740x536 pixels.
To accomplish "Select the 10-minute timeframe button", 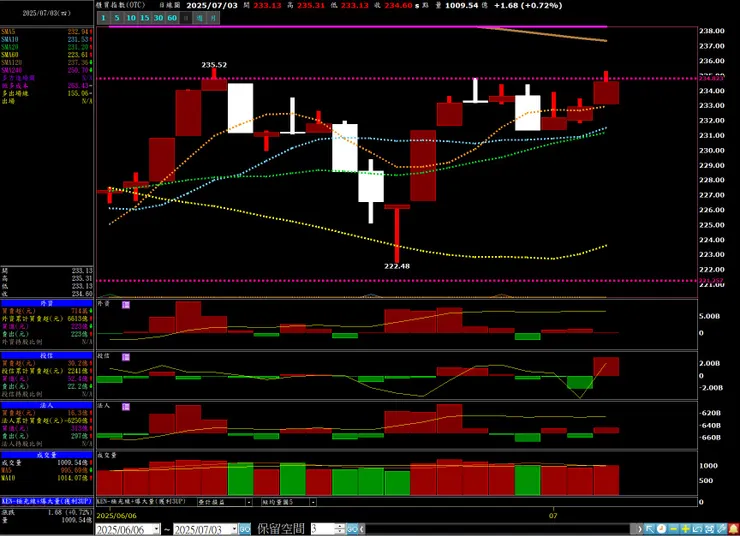I will tap(131, 18).
